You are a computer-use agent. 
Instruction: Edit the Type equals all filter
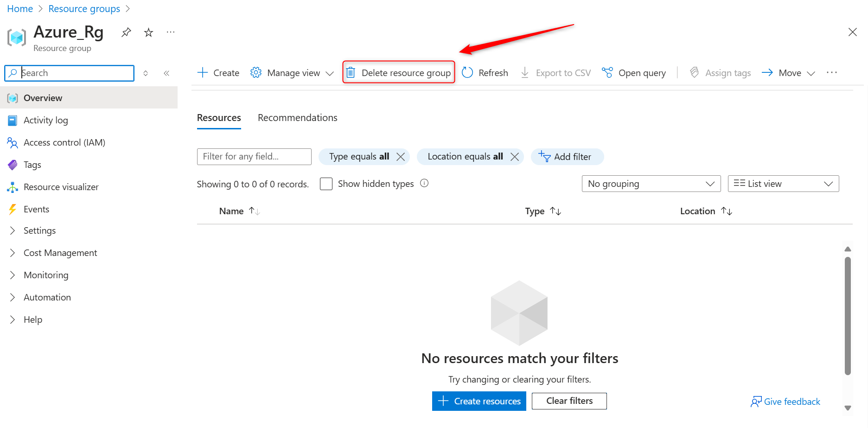359,157
